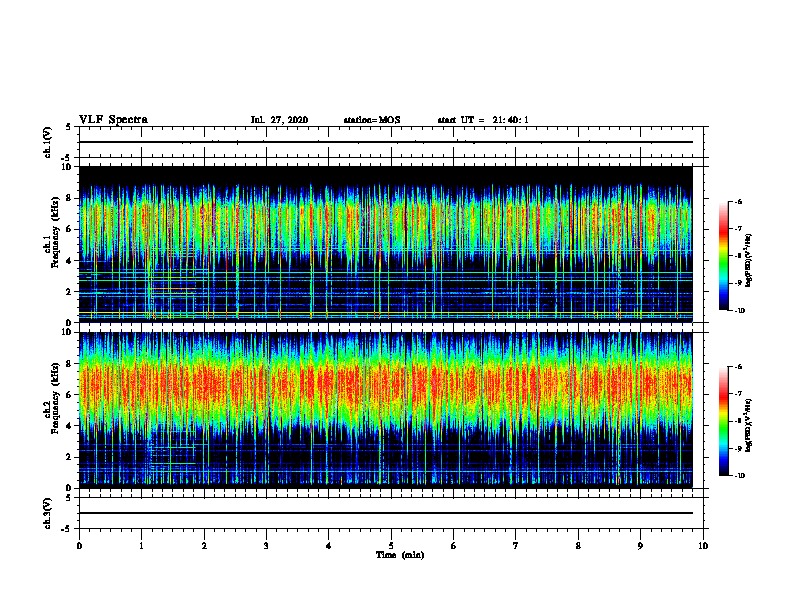Select the date text "Jul. 27, 2020"

coord(279,120)
